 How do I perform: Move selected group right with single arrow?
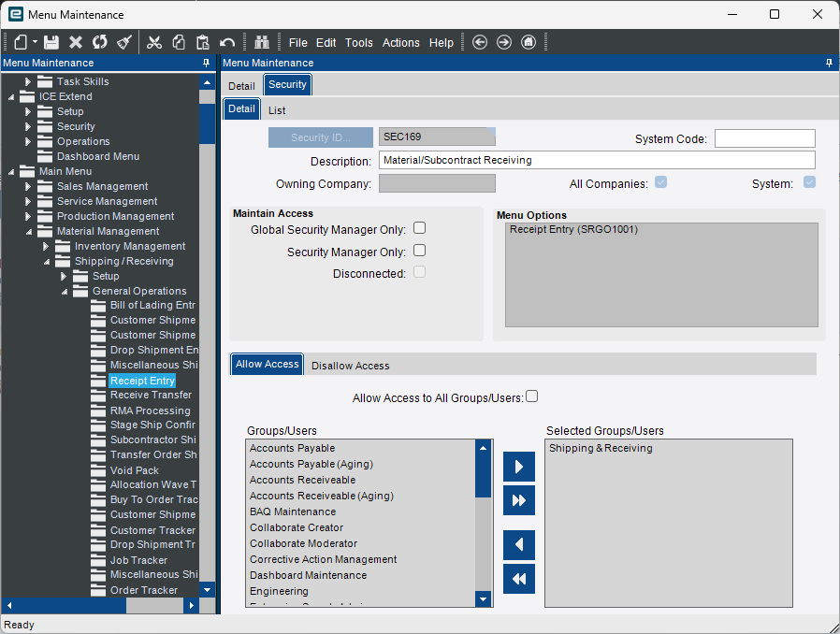pyautogui.click(x=518, y=467)
